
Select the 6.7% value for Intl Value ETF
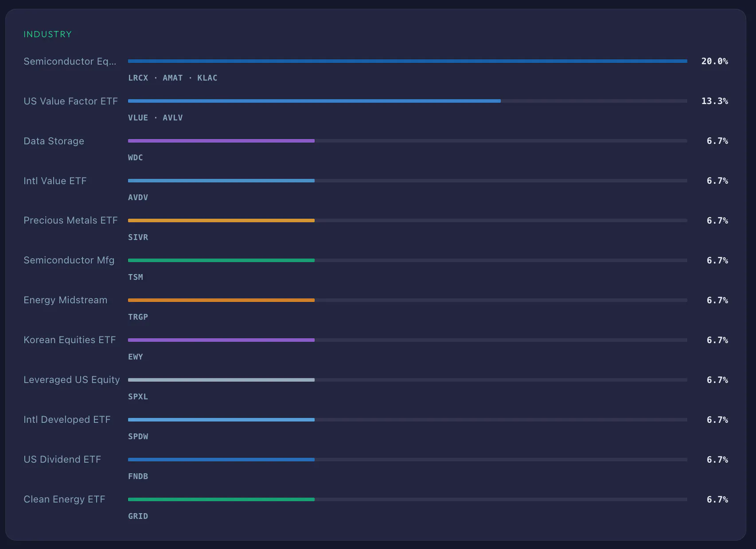[717, 181]
